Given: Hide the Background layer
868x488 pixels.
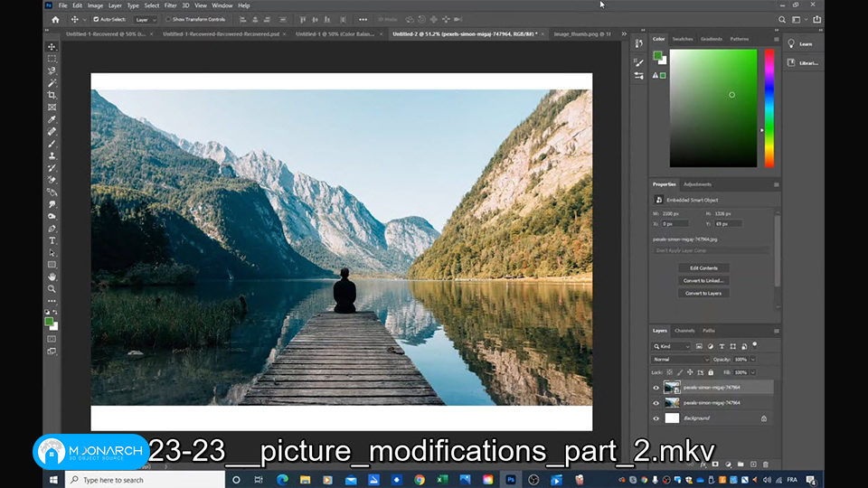Looking at the screenshot, I should pos(656,418).
